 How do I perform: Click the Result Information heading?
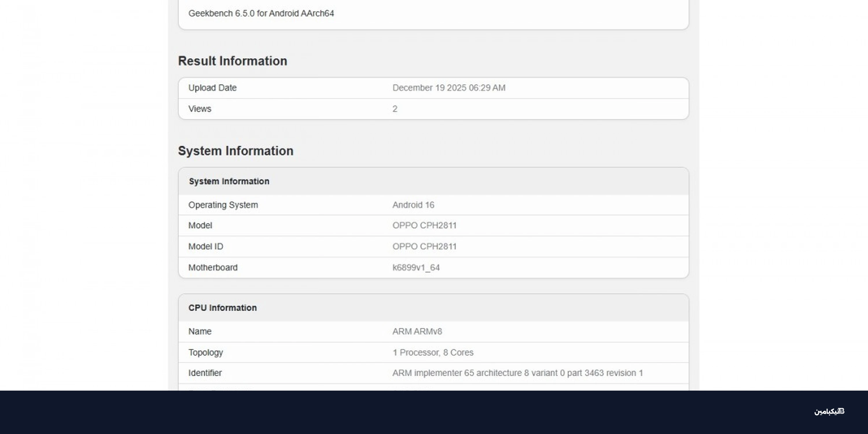tap(233, 61)
